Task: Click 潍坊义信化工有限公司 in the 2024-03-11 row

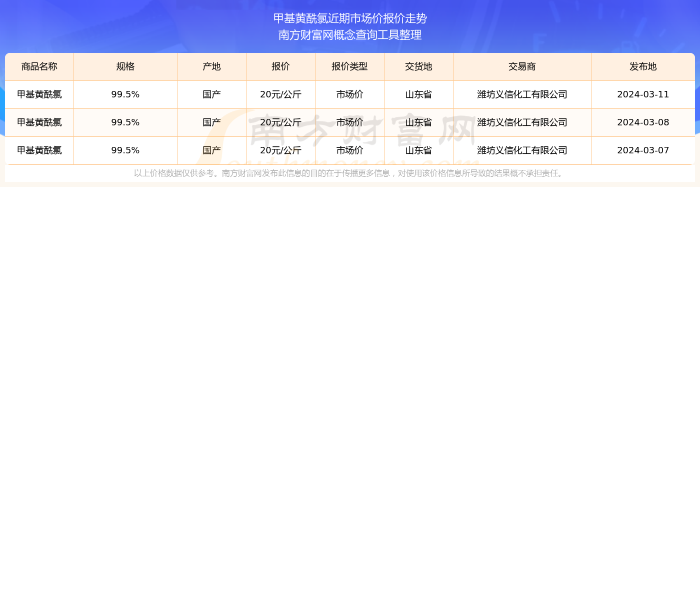Action: pos(522,94)
